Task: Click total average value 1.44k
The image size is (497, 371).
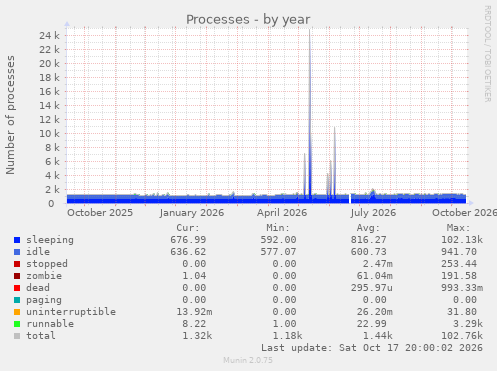Action: point(377,336)
